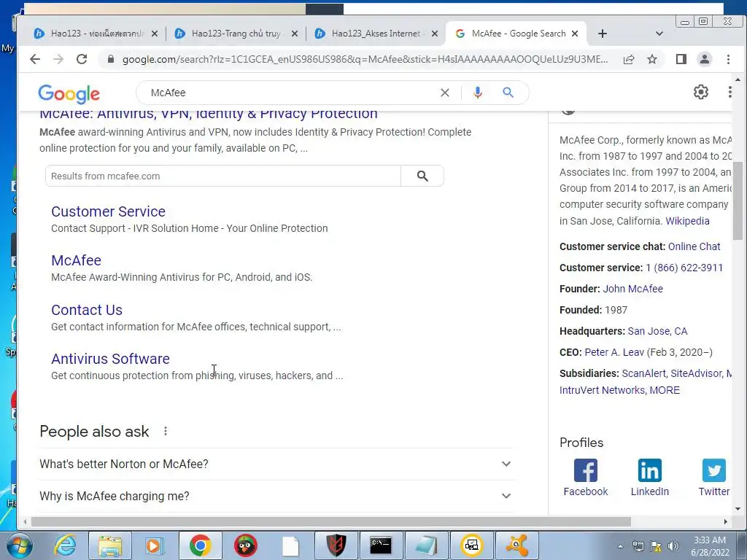
Task: Open Antivirus Software sitelink
Action: tap(111, 359)
